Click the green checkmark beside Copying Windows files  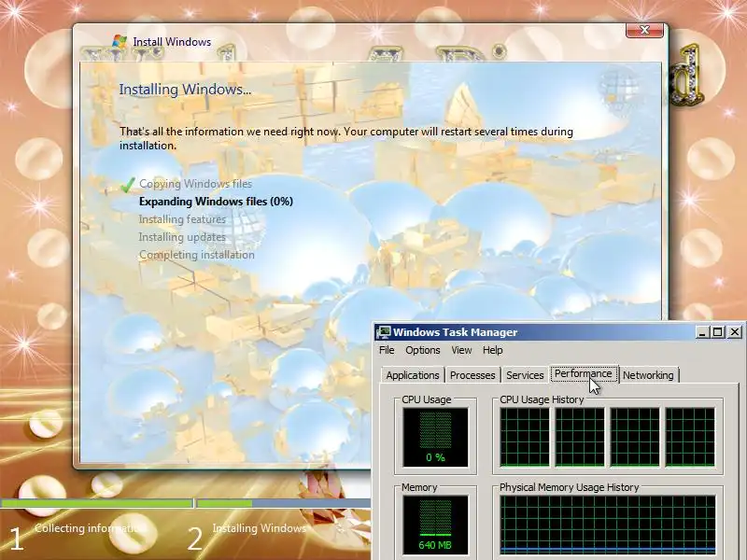(128, 184)
